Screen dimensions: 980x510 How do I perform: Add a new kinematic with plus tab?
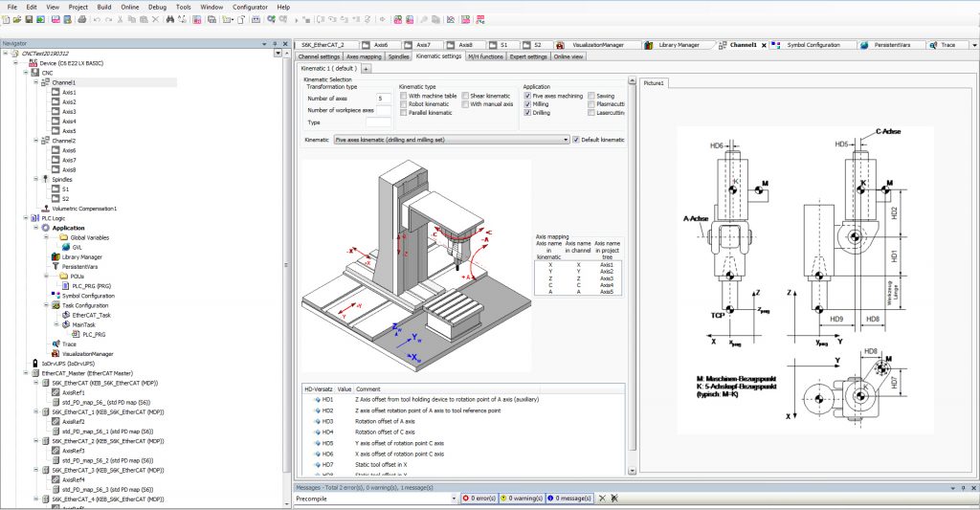366,69
